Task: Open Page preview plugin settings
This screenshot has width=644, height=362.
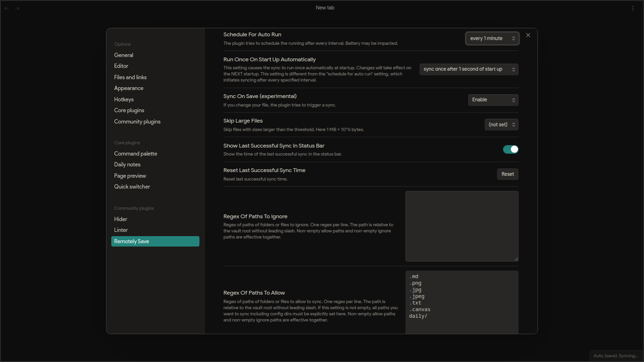Action: [x=155, y=176]
